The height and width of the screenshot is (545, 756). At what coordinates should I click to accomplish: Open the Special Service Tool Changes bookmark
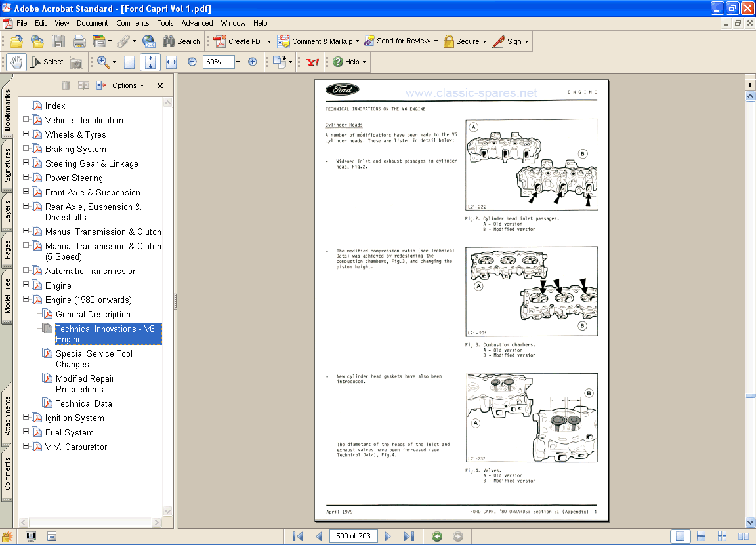[94, 359]
